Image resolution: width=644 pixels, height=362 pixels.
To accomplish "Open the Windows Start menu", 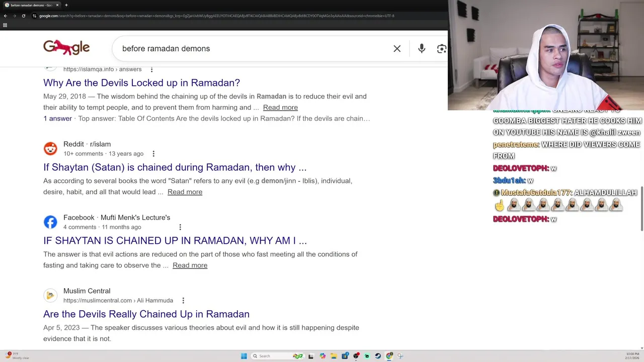I will (x=244, y=356).
